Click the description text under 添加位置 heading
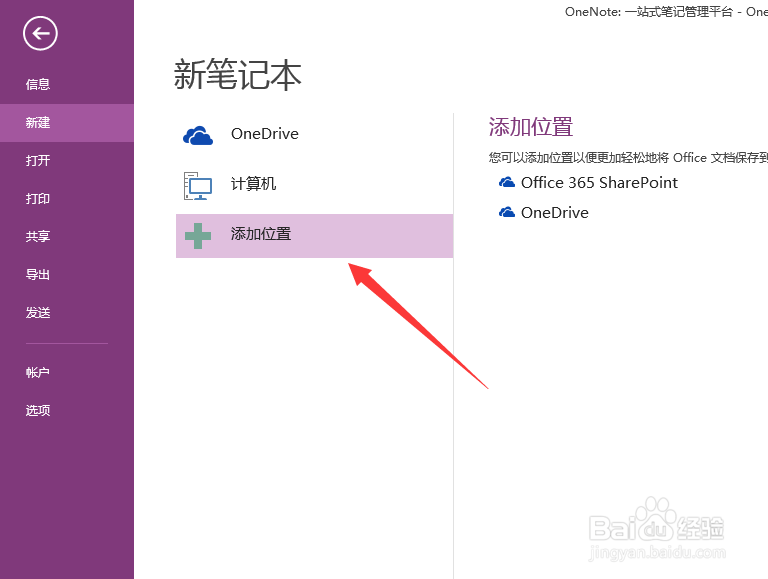Screen dimensions: 768x579 pyautogui.click(x=628, y=158)
